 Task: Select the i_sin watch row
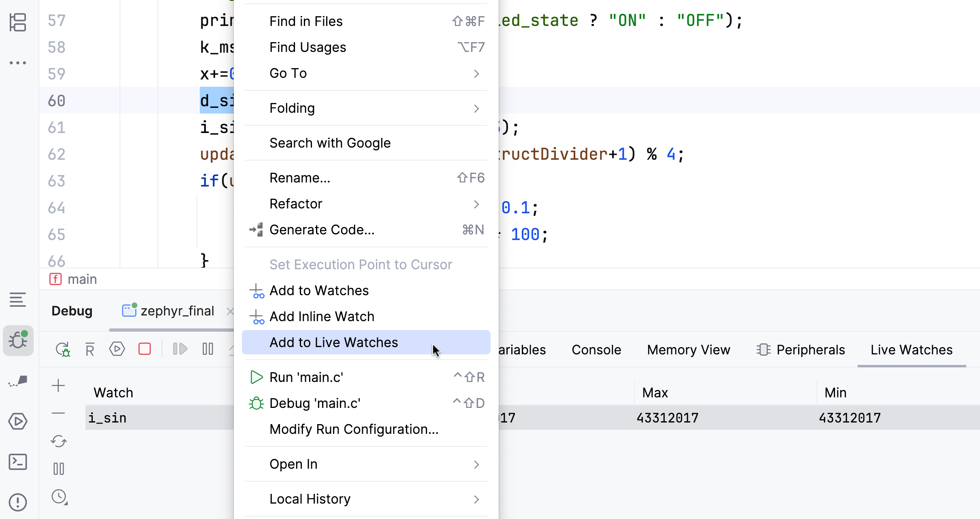(x=107, y=417)
